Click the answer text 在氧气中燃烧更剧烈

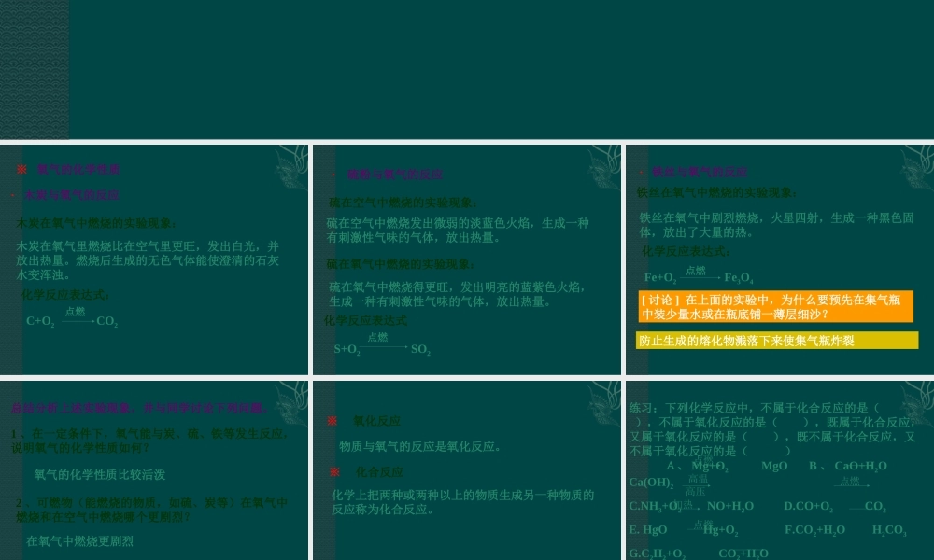tap(80, 541)
